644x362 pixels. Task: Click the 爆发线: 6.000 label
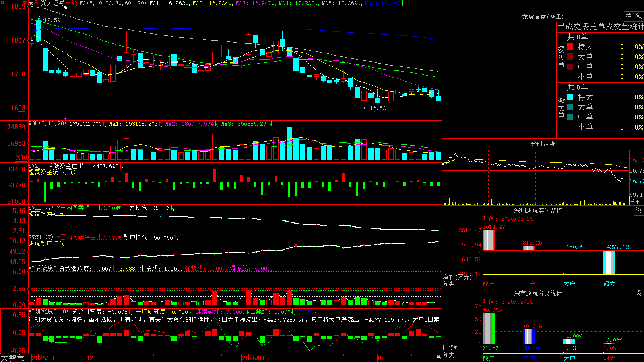(x=250, y=269)
